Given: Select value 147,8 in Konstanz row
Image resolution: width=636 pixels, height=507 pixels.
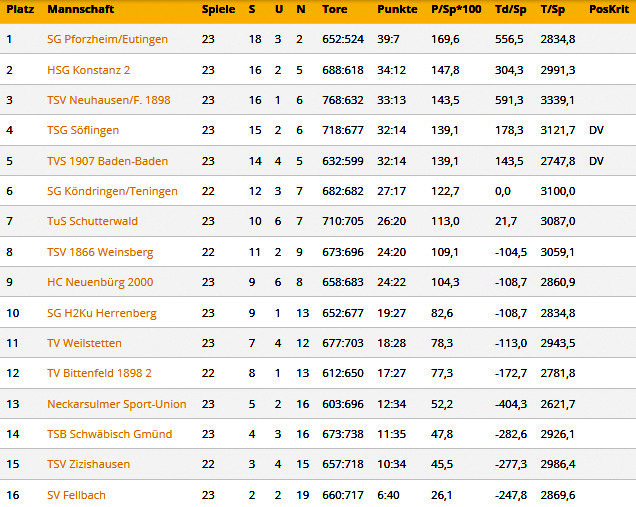Looking at the screenshot, I should pyautogui.click(x=445, y=70).
